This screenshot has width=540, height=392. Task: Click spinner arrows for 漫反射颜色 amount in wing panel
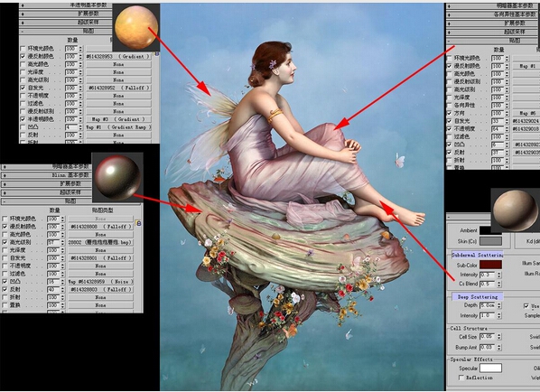[x=80, y=56]
